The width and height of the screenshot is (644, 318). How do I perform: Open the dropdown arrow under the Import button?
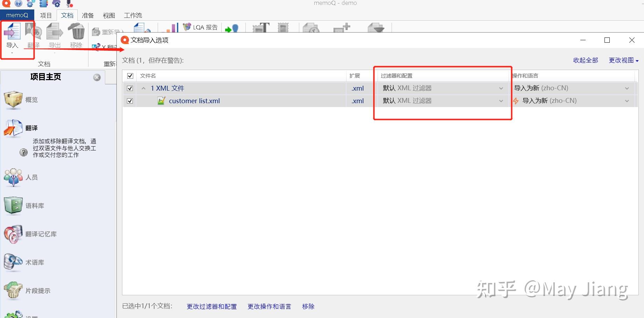[x=12, y=53]
